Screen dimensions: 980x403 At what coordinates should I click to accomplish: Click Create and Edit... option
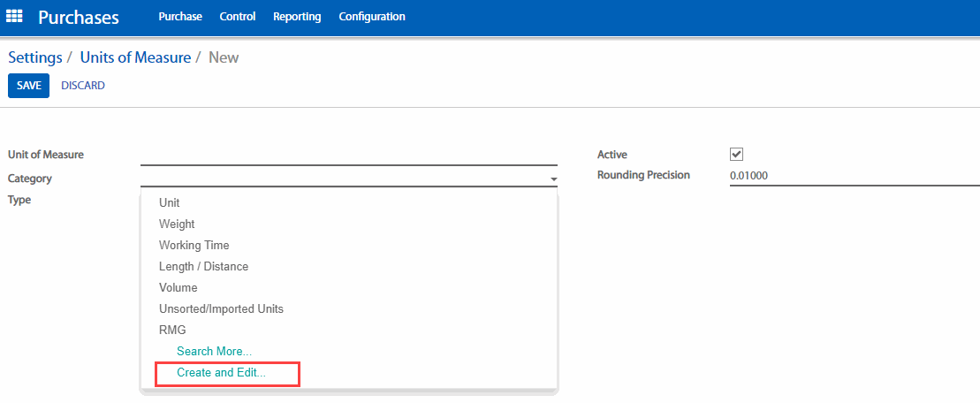click(x=221, y=373)
